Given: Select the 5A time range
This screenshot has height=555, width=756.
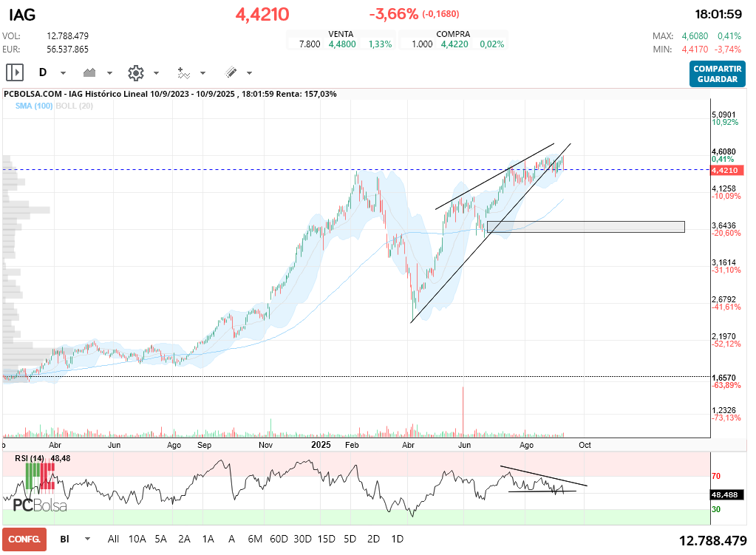Looking at the screenshot, I should (160, 539).
